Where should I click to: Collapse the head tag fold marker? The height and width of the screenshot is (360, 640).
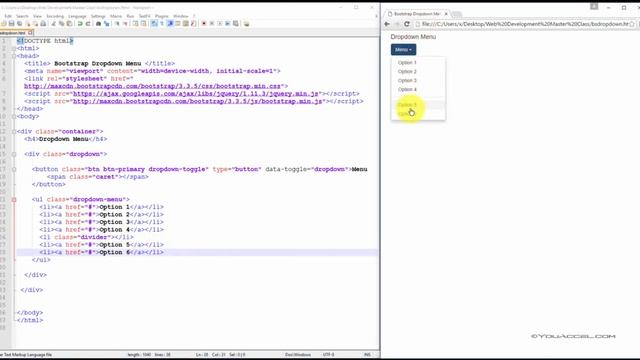point(14,56)
